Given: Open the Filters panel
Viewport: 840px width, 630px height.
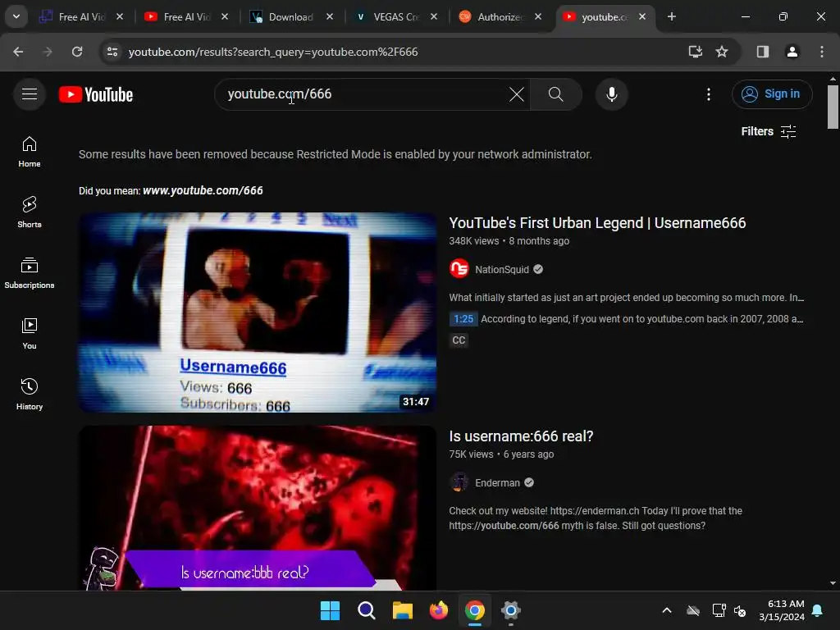Looking at the screenshot, I should (768, 131).
